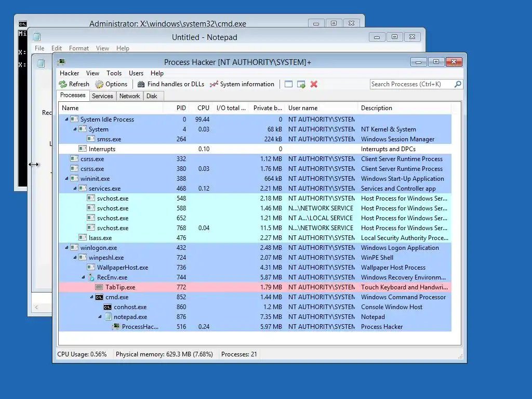Image resolution: width=532 pixels, height=399 pixels.
Task: Click the Refresh toolbar button
Action: pyautogui.click(x=74, y=84)
